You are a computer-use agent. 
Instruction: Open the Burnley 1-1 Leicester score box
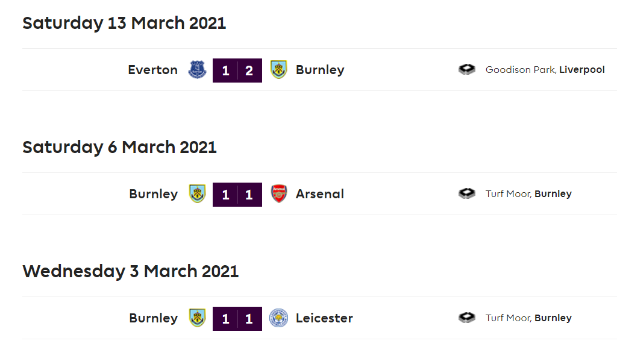pyautogui.click(x=237, y=318)
